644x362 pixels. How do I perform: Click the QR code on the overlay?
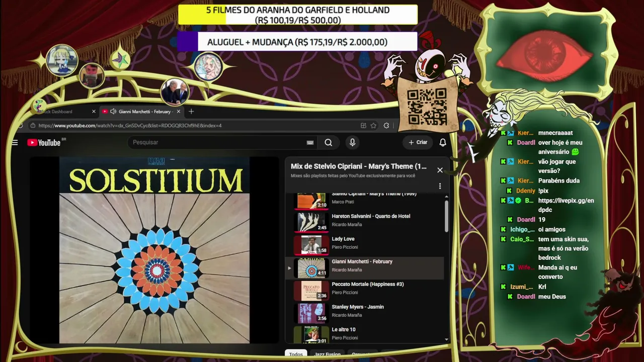click(427, 106)
